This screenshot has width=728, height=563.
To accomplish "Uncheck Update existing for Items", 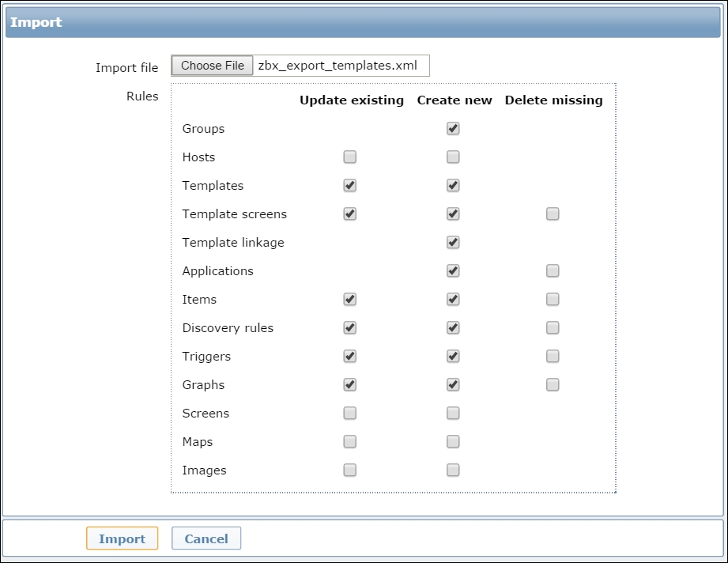I will tap(350, 300).
